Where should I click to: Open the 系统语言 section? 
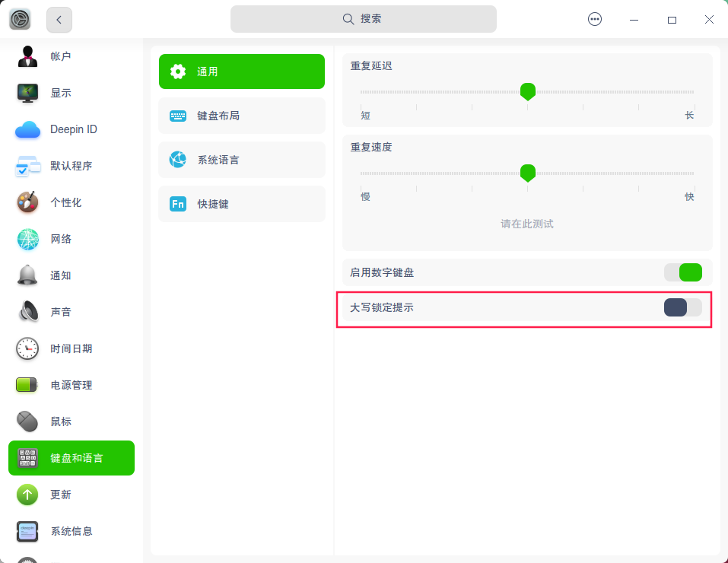[241, 160]
